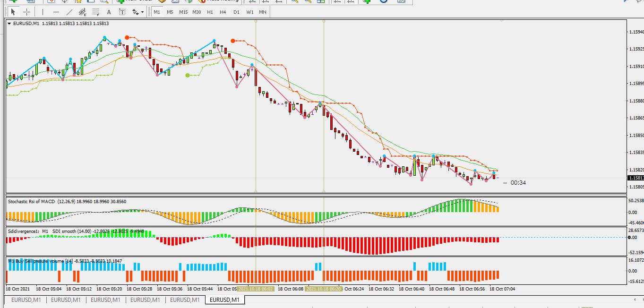Pick the horizontal line drawing tool
Image resolution: width=644 pixels, height=308 pixels.
point(56,12)
